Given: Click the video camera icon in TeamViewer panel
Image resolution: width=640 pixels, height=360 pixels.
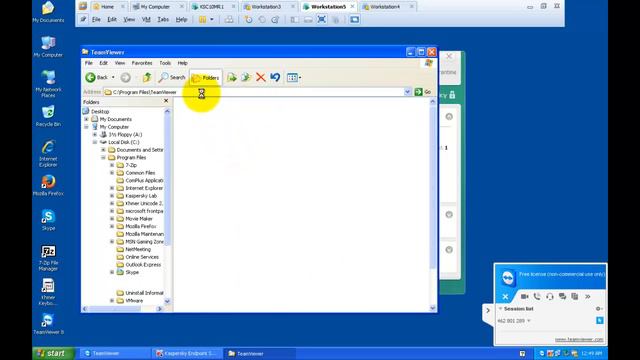Looking at the screenshot, I should [x=524, y=296].
